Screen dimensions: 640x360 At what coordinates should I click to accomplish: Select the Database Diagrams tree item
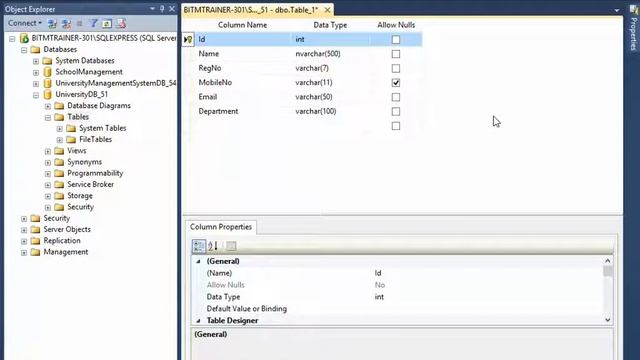(x=99, y=106)
